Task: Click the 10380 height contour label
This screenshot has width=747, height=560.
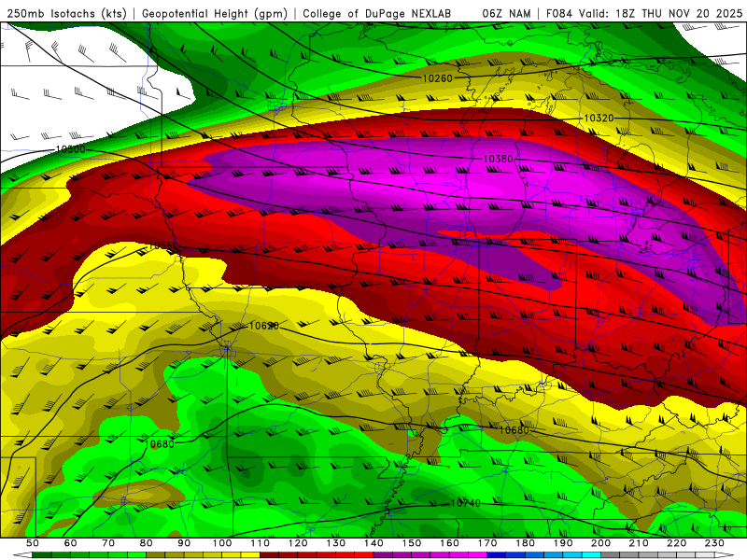Action: click(498, 159)
